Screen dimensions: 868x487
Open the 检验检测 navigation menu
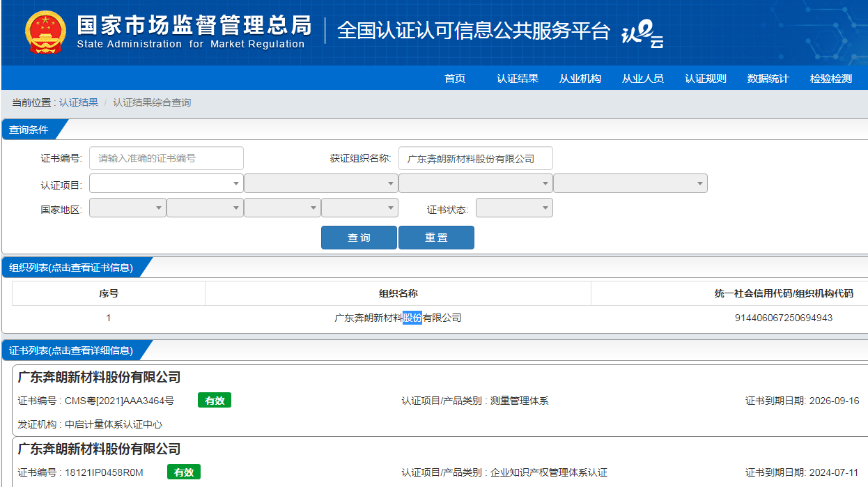point(831,78)
